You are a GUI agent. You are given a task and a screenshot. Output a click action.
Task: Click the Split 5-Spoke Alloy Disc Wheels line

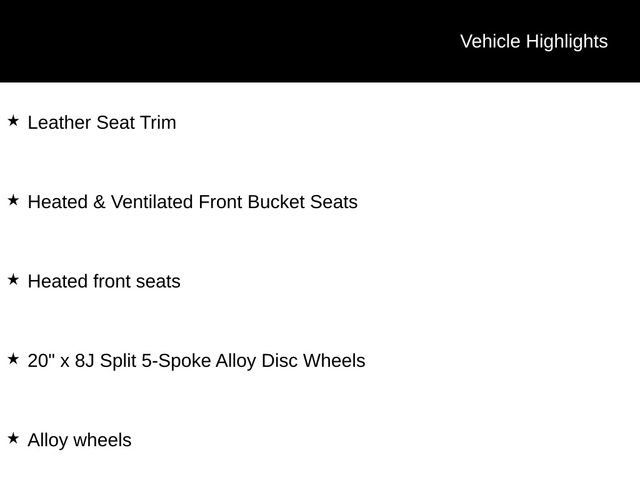(196, 361)
